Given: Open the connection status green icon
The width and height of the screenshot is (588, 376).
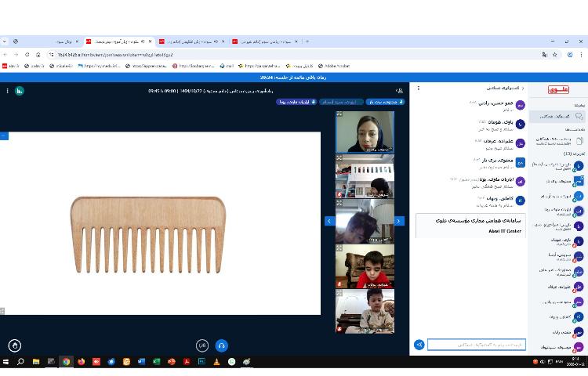Looking at the screenshot, I should tap(19, 91).
